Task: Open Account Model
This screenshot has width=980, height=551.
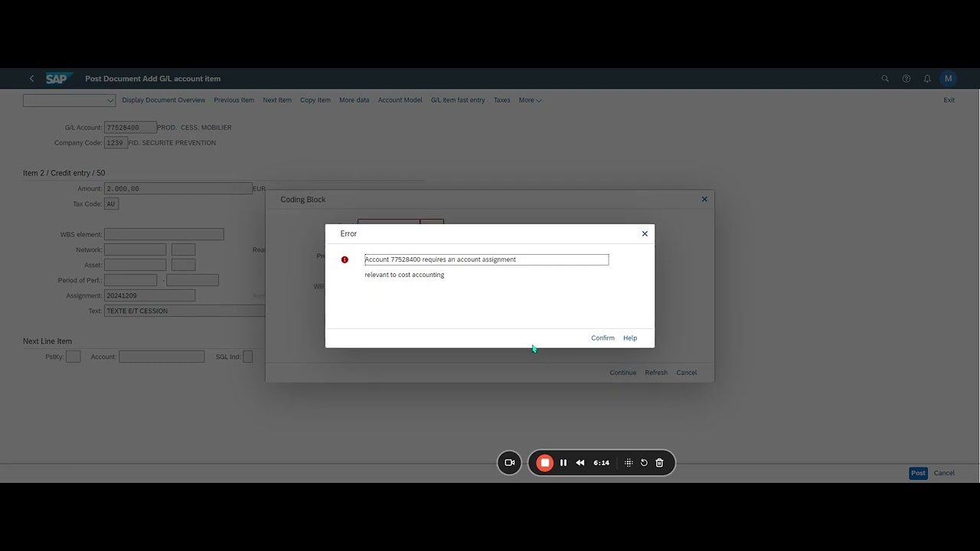Action: point(400,100)
